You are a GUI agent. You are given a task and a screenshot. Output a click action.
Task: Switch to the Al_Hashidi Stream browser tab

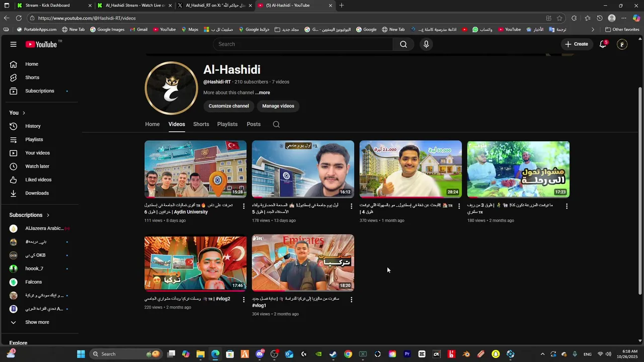134,6
